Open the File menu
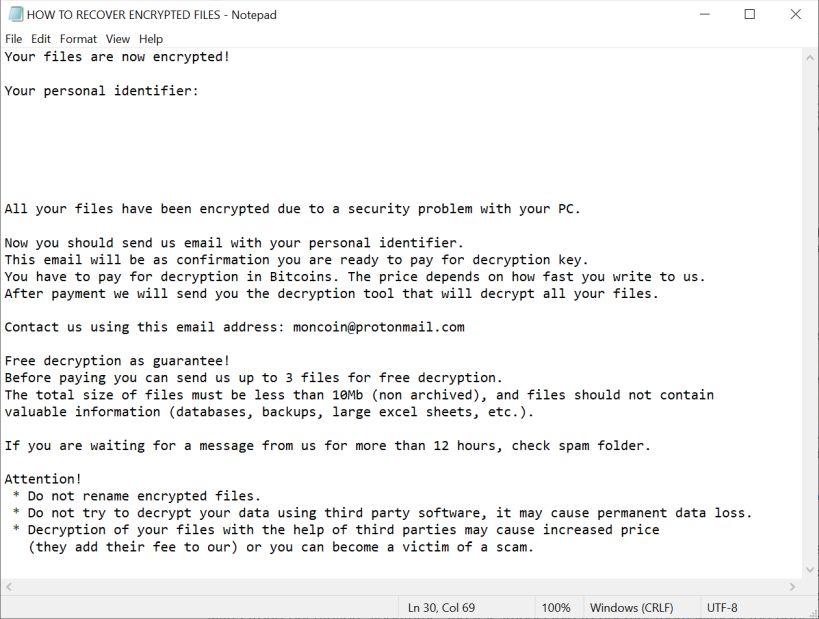 pos(13,39)
